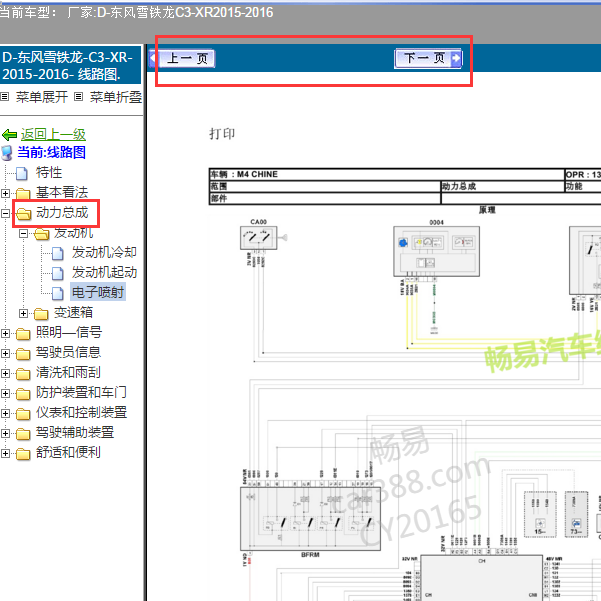Screen dimensions: 601x601
Task: Go to next page with 下一页 button
Action: coord(428,59)
